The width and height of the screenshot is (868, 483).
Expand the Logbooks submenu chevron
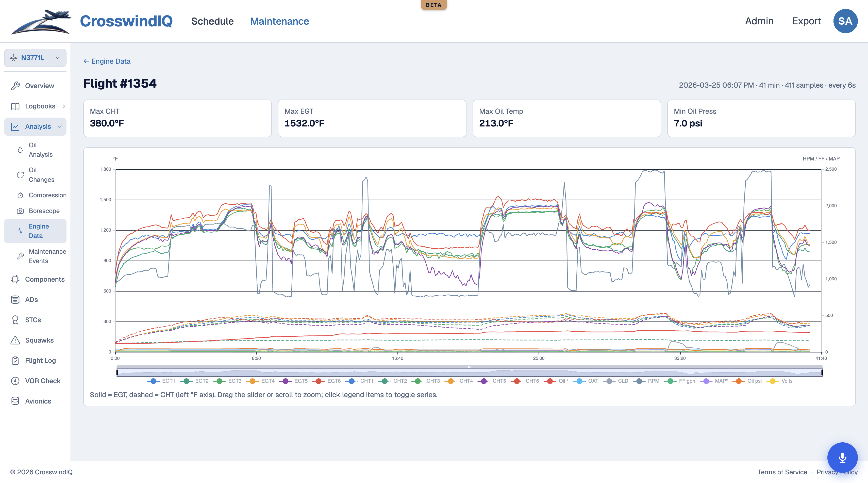(x=64, y=106)
